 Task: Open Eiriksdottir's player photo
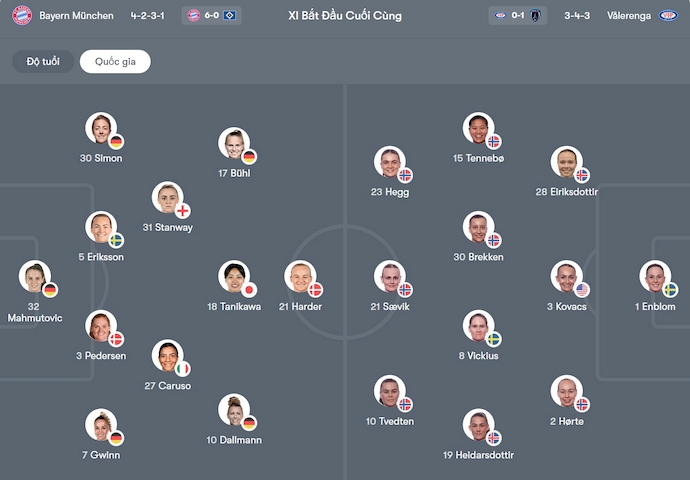[x=565, y=162]
